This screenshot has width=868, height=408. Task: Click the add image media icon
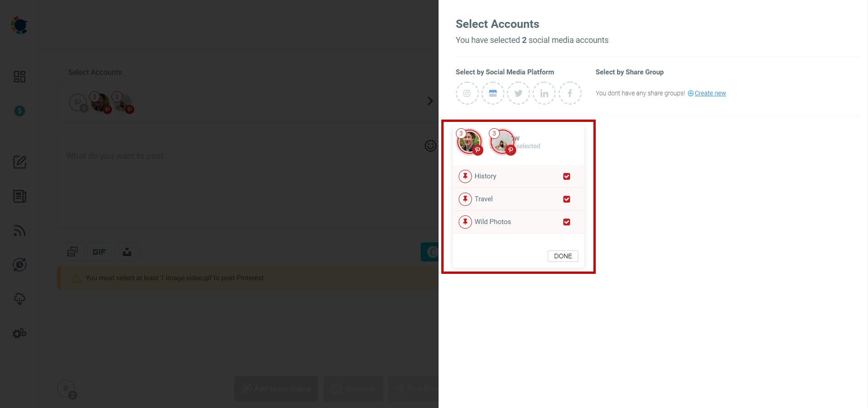click(x=72, y=251)
